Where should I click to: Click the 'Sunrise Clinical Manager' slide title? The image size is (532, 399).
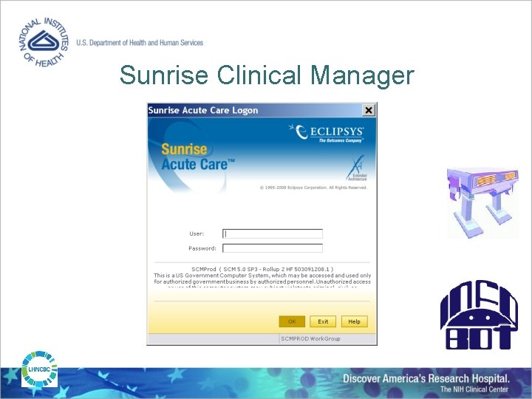(x=267, y=75)
